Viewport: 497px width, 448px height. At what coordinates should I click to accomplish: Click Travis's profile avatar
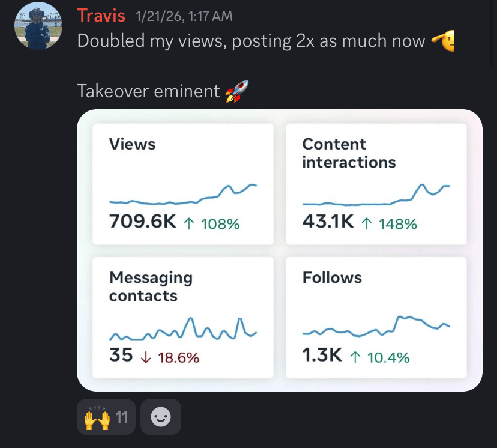[x=38, y=26]
